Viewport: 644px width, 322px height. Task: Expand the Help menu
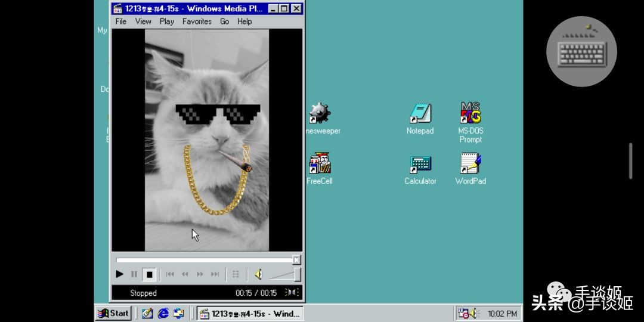pyautogui.click(x=244, y=21)
